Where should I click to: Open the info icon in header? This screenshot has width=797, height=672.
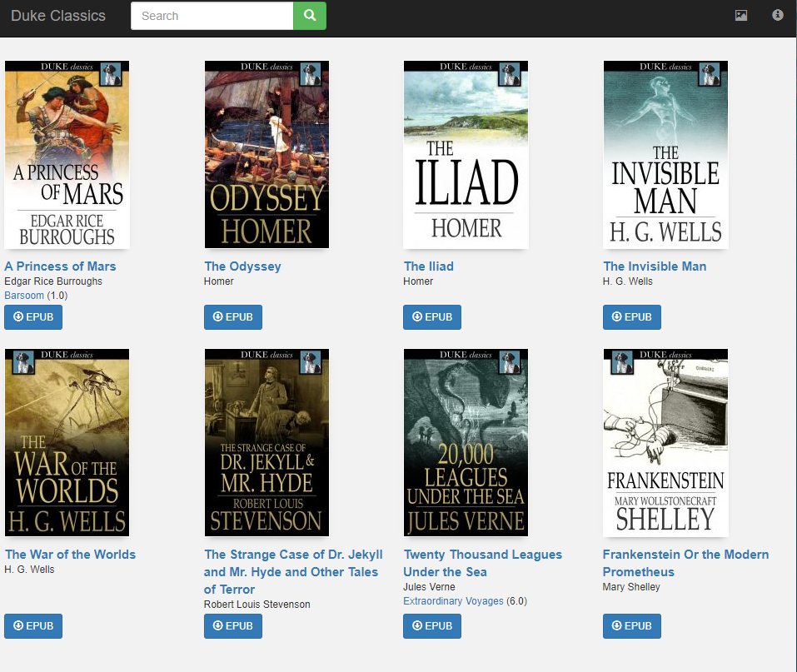click(778, 15)
